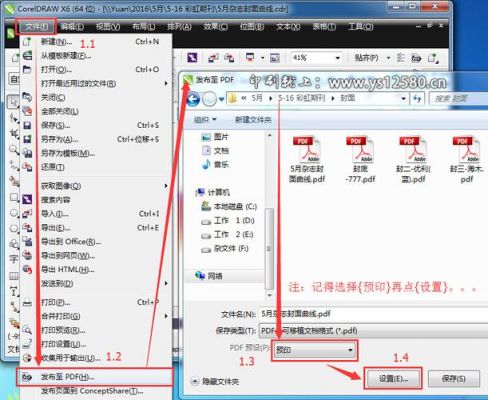The image size is (488, 400).
Task: Open the 视图(V) menu
Action: pyautogui.click(x=108, y=27)
